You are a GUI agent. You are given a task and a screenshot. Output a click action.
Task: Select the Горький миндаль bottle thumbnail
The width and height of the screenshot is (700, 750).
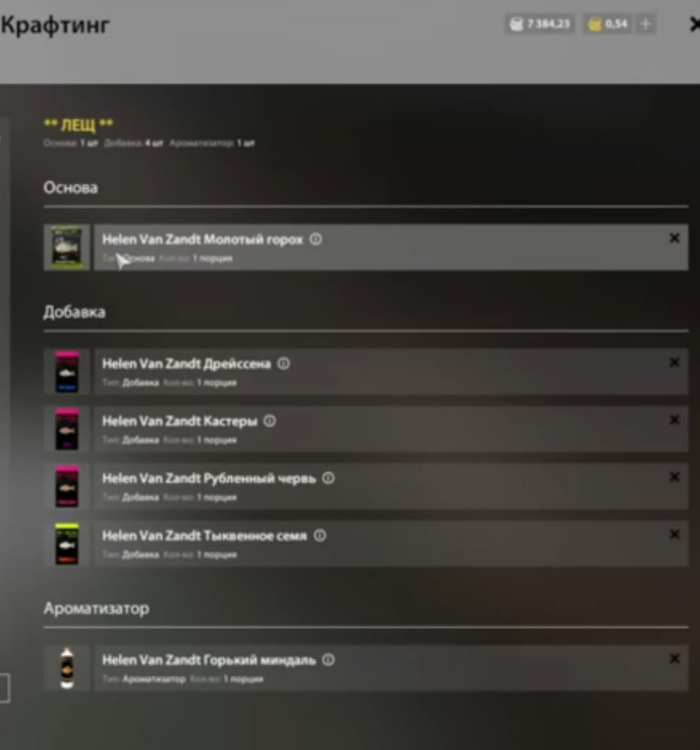[x=67, y=668]
